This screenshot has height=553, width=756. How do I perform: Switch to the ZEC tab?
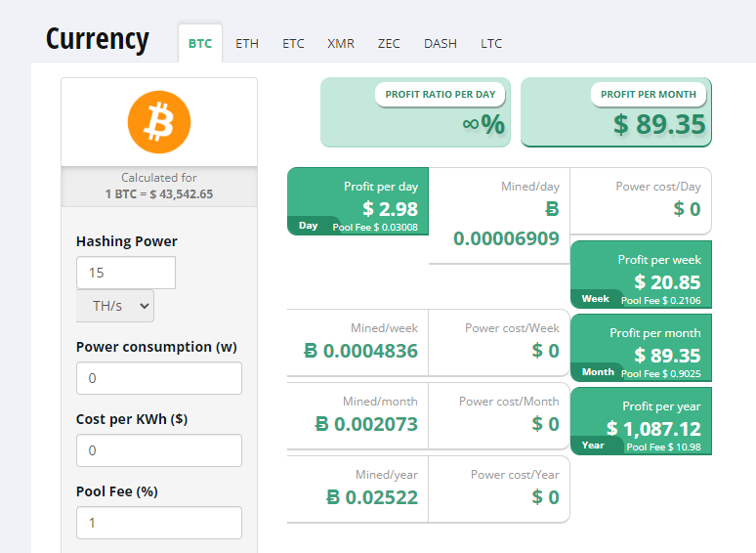pyautogui.click(x=389, y=44)
